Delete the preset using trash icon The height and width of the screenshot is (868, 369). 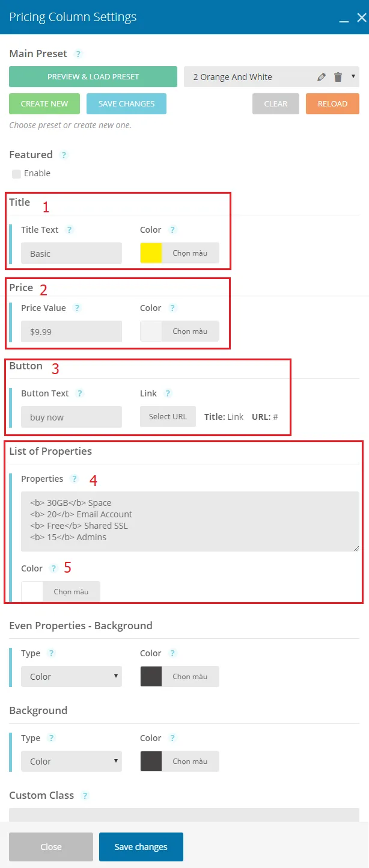(338, 77)
